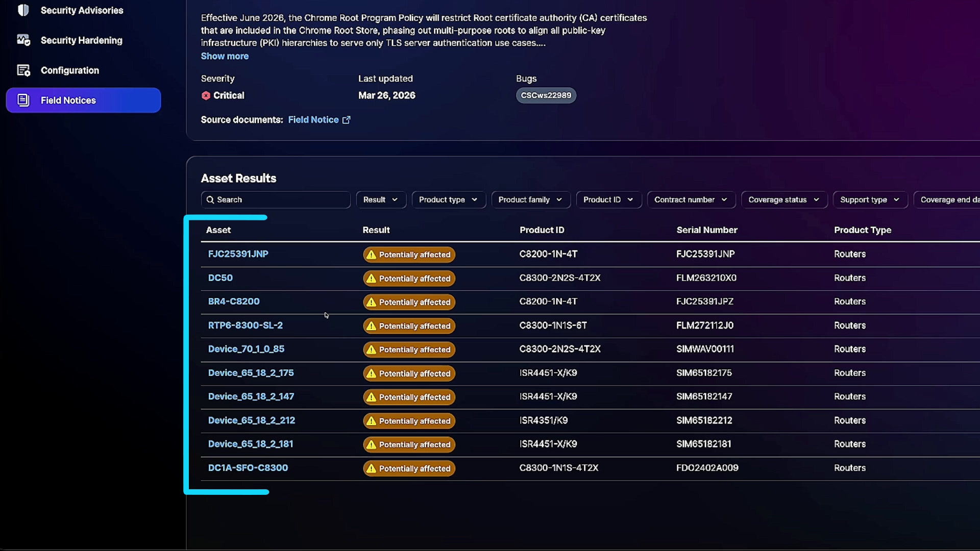Click the Field Notices document icon

click(23, 101)
